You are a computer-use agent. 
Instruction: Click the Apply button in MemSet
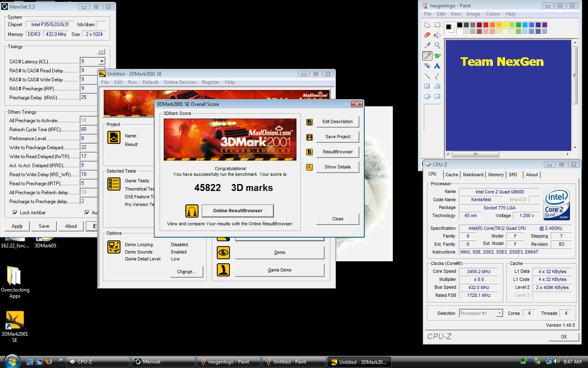click(x=17, y=226)
